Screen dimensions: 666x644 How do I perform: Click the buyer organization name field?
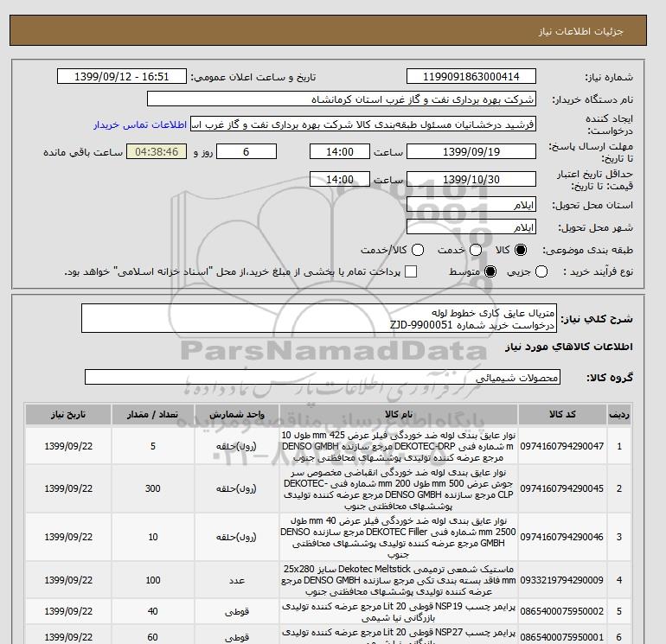coord(342,99)
